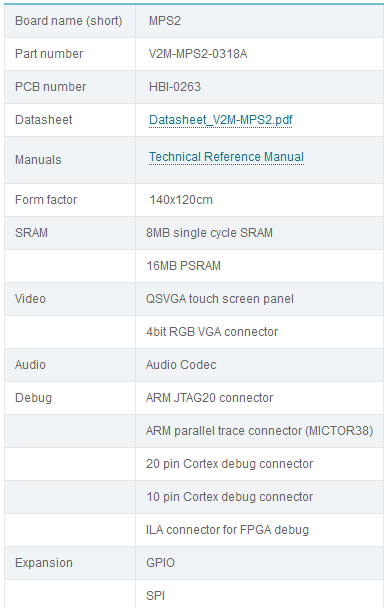Select the part number V2M-MPS2-0318A text
Viewport: 392px width, 608px height.
pos(198,54)
